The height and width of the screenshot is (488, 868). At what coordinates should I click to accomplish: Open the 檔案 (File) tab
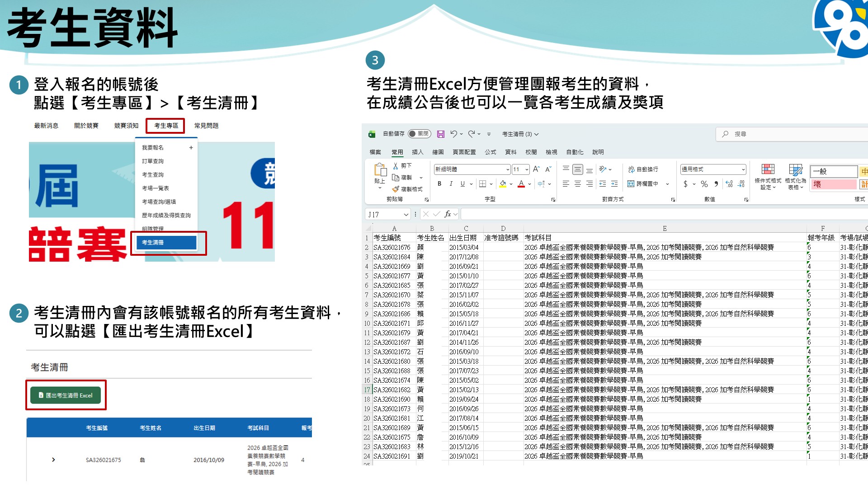[375, 152]
